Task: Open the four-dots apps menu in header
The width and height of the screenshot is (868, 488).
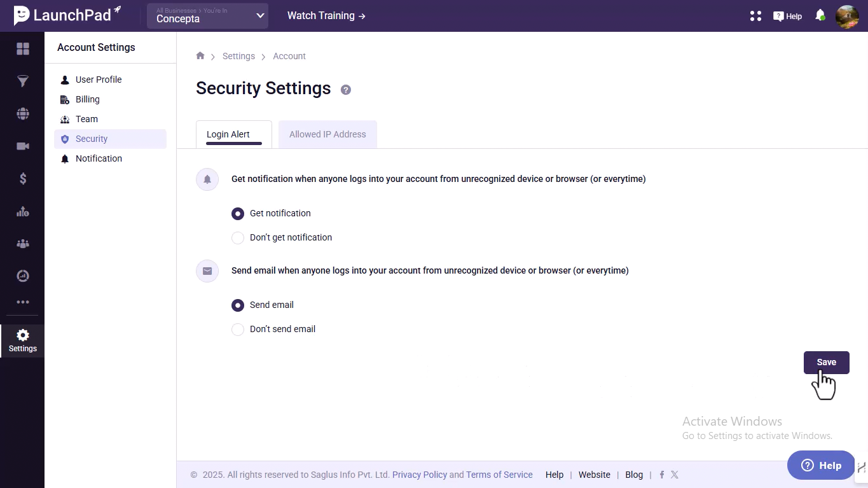Action: click(x=755, y=16)
